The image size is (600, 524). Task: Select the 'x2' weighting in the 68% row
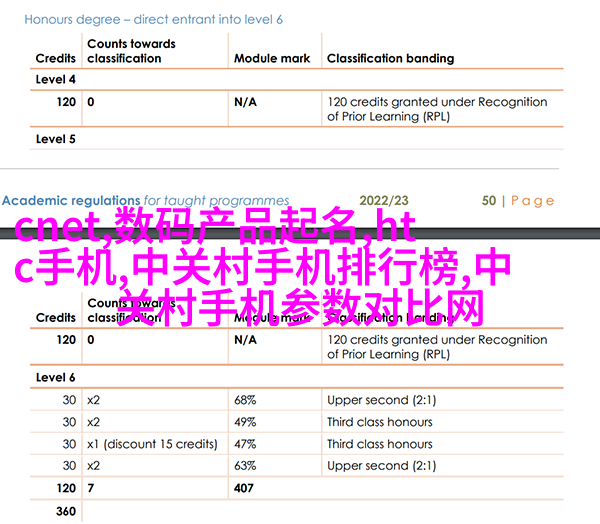[93, 400]
